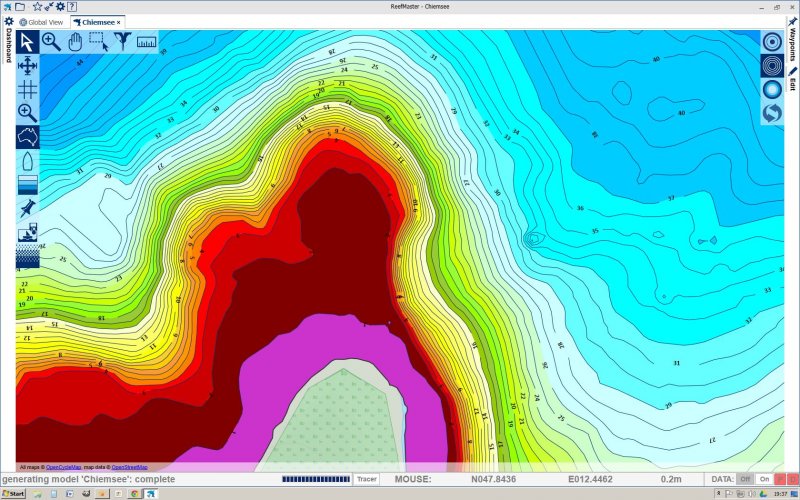Toggle the depth shading gradient layer
This screenshot has height=500, width=800.
point(27,185)
